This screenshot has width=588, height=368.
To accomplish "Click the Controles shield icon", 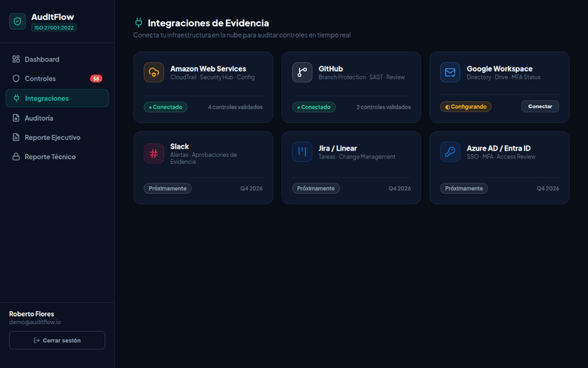I will (x=16, y=78).
